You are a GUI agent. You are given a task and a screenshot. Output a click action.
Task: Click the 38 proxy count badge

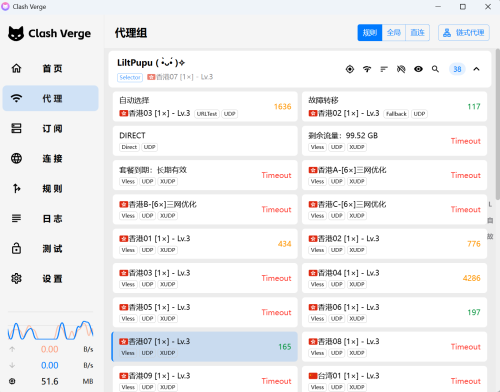coord(457,69)
